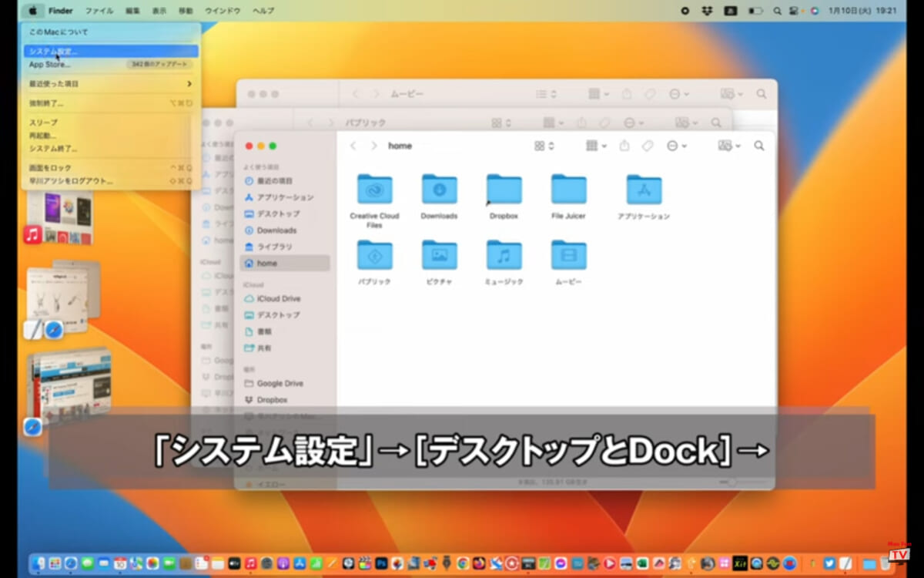Select 最近の項目 in the home window sidebar

pos(285,180)
